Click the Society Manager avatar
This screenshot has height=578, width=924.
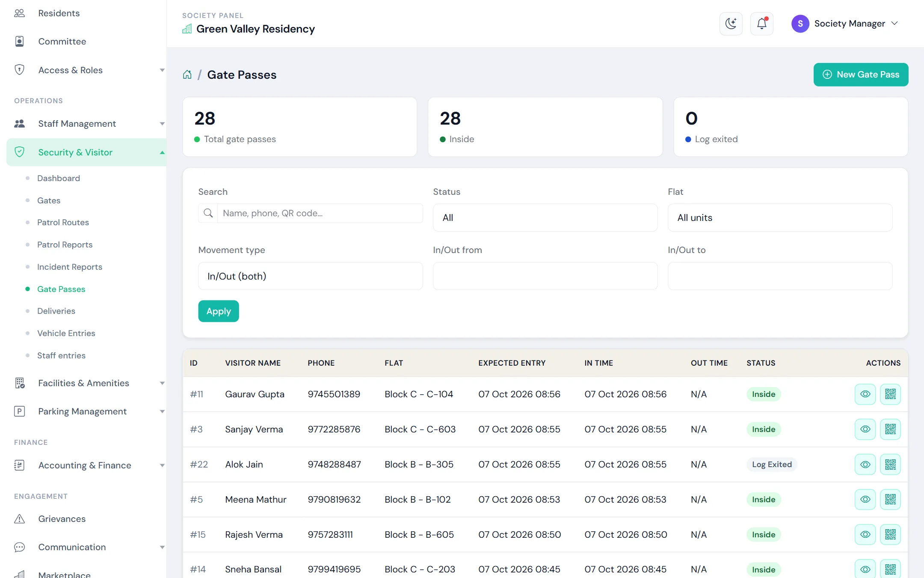pyautogui.click(x=800, y=24)
